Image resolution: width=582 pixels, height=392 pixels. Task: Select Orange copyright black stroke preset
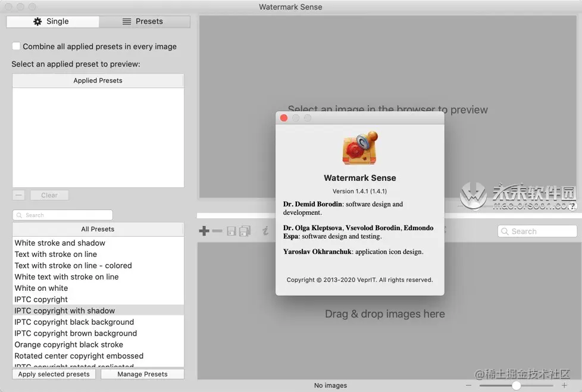coord(98,344)
